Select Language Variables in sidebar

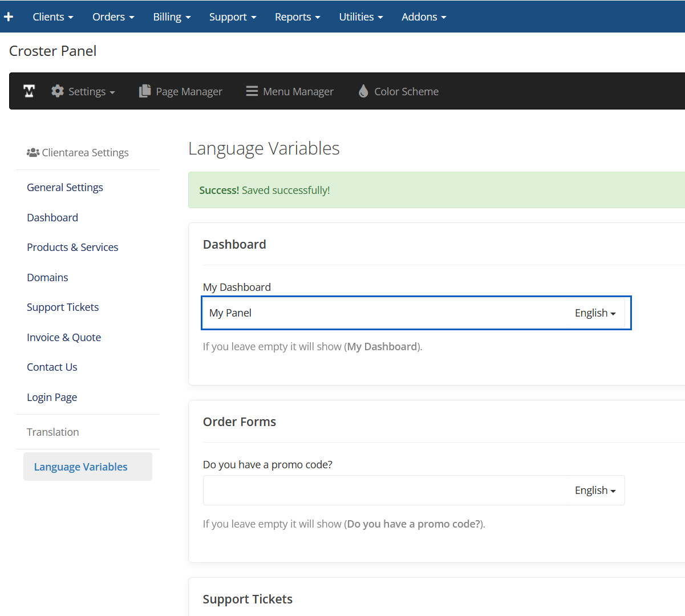click(x=81, y=467)
